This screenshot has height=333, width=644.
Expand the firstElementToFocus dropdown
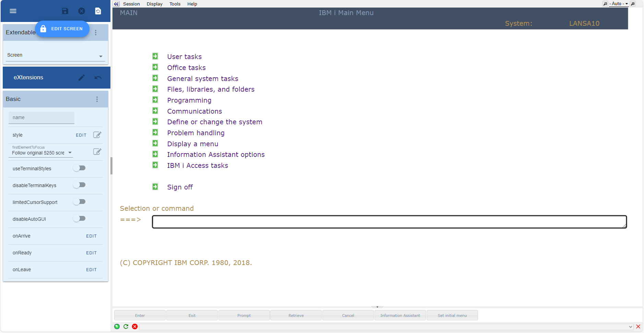[41, 153]
